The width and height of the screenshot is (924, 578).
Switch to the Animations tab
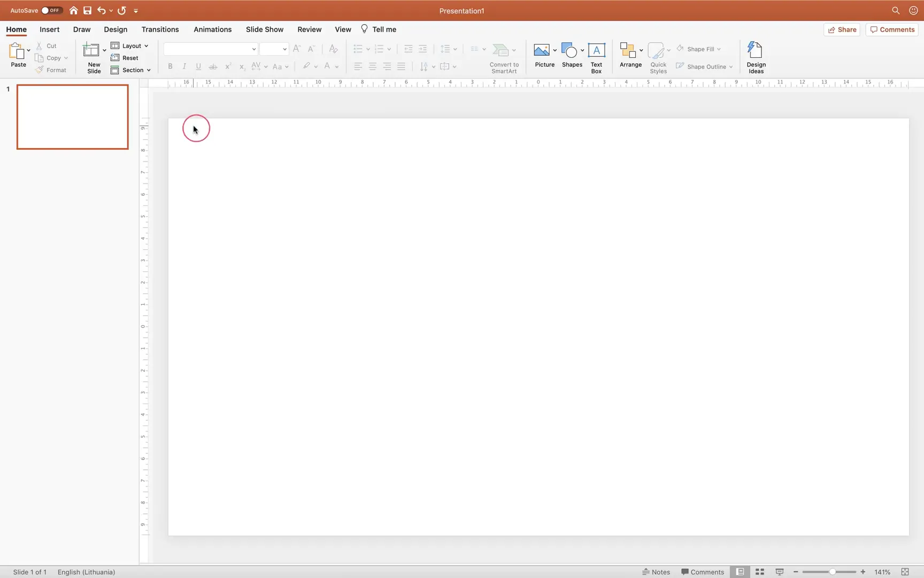(212, 29)
